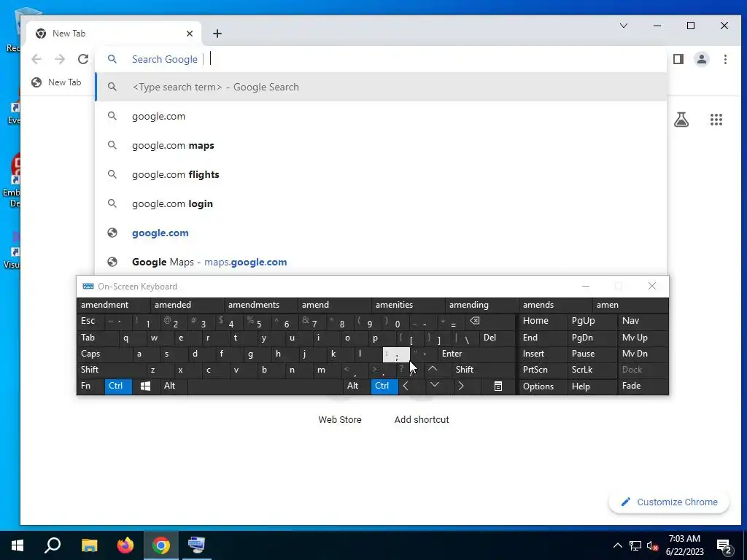The height and width of the screenshot is (560, 747).
Task: Tap the Tab key on keyboard
Action: (97, 338)
